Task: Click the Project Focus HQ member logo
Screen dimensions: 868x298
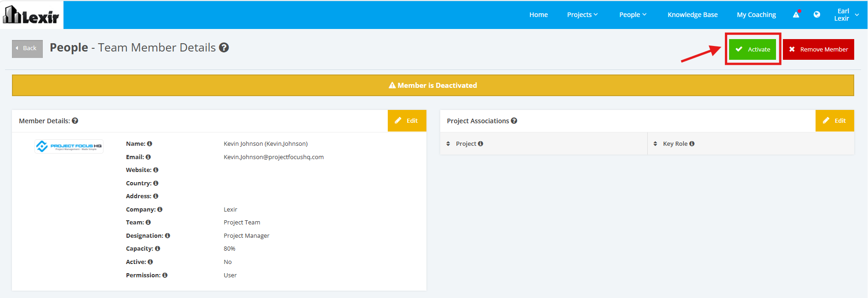Action: tap(69, 146)
